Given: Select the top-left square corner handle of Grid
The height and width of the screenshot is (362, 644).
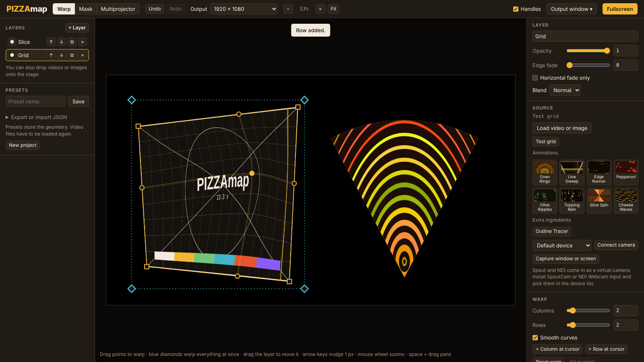Looking at the screenshot, I should pos(138,126).
